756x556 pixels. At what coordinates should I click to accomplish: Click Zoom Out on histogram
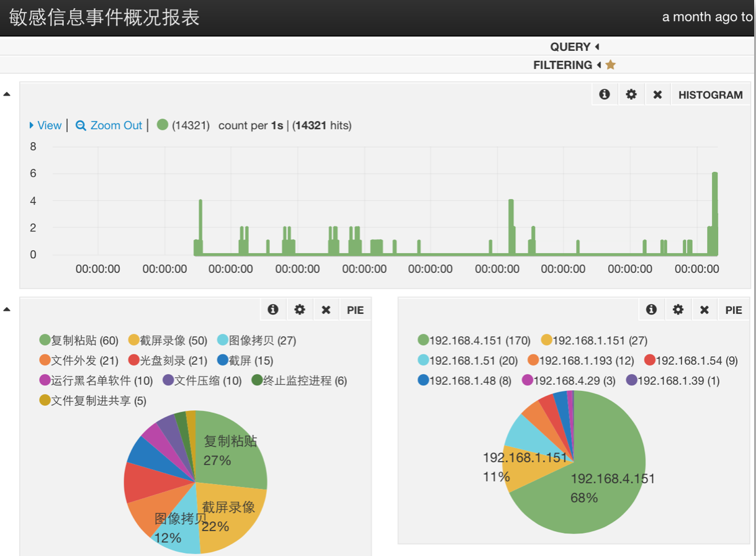109,125
